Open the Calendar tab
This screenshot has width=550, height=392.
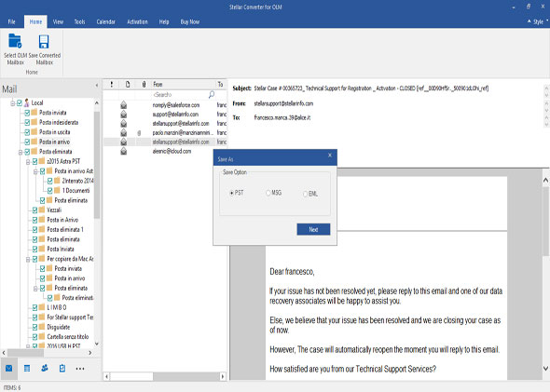[105, 21]
